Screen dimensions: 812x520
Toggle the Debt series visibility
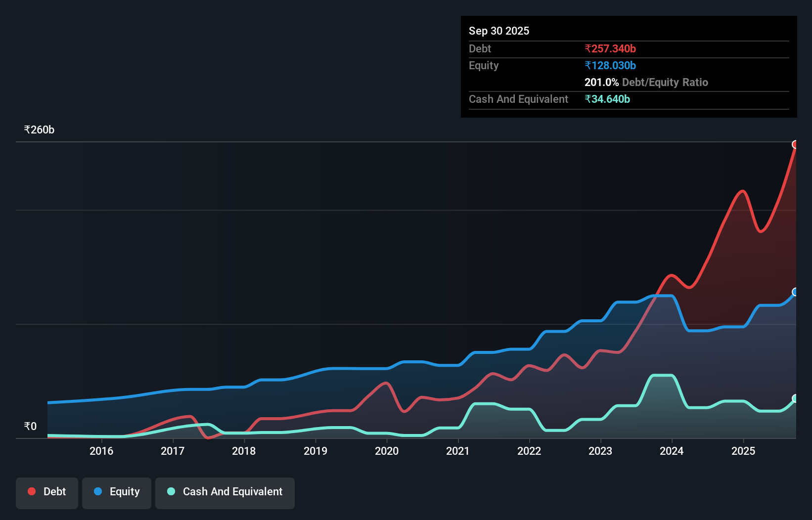click(x=46, y=492)
